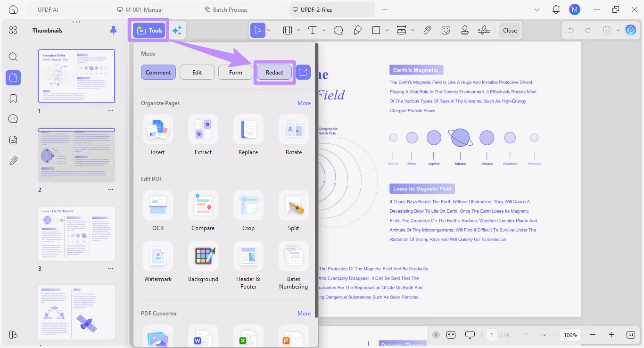
Task: Select the Attachment paperclip tool
Action: [427, 30]
